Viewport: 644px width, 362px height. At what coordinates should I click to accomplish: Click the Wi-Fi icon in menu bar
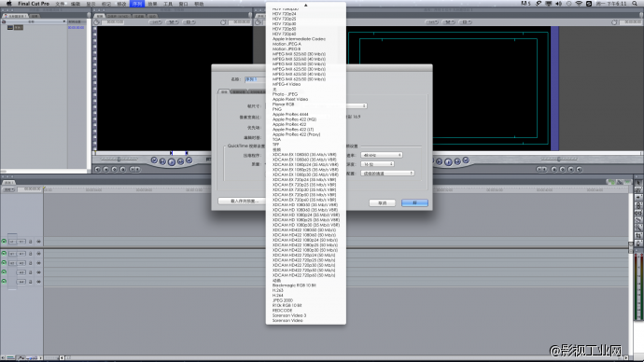tap(579, 4)
